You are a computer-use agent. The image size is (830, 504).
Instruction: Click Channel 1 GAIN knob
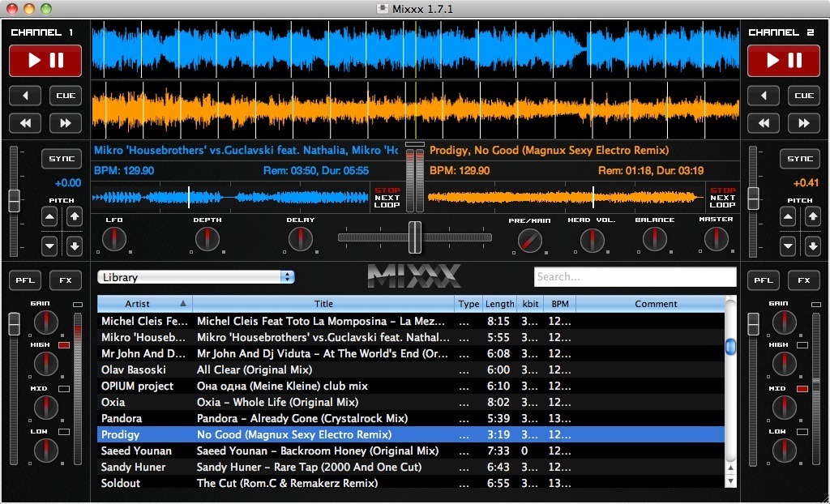pos(46,322)
